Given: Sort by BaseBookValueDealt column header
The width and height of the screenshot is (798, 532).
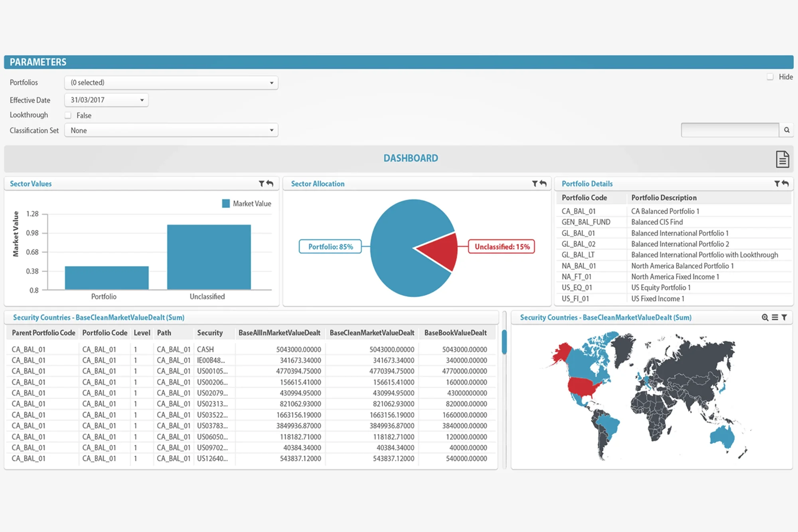Looking at the screenshot, I should (x=455, y=333).
